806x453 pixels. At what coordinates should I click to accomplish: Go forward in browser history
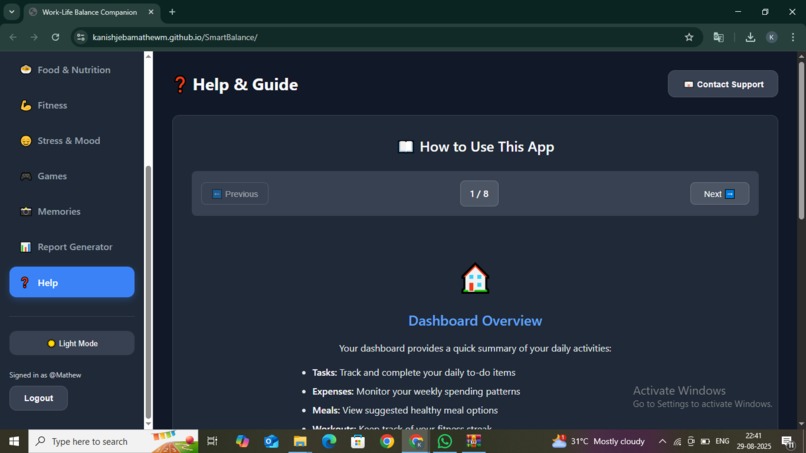(x=34, y=37)
